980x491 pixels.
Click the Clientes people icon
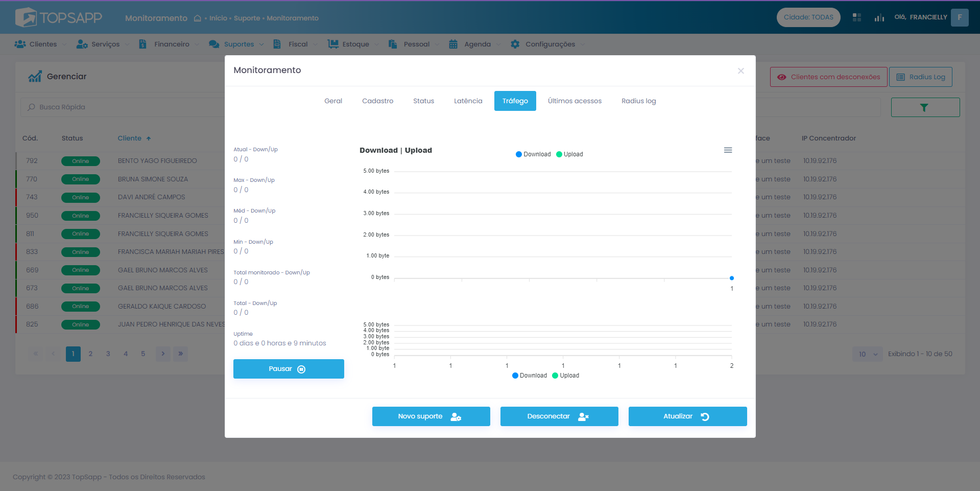tap(20, 44)
